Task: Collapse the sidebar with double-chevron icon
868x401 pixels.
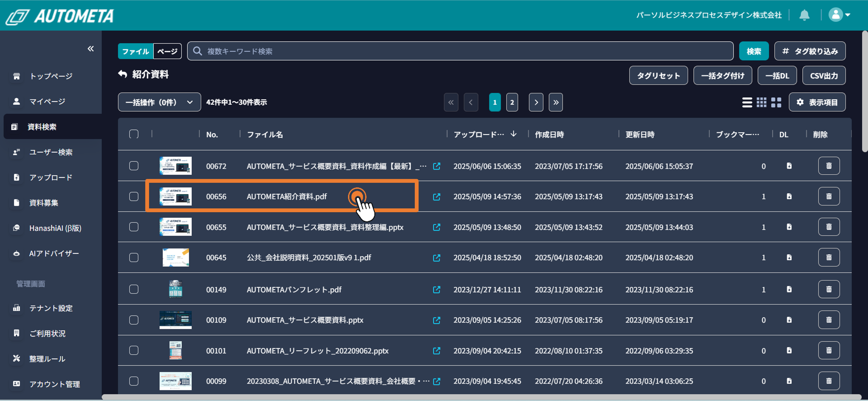Action: [x=91, y=49]
